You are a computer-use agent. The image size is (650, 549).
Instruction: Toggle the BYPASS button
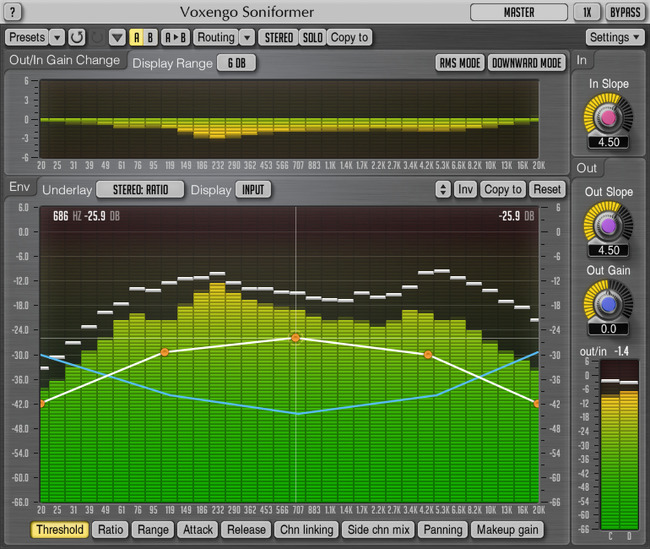[x=625, y=12]
